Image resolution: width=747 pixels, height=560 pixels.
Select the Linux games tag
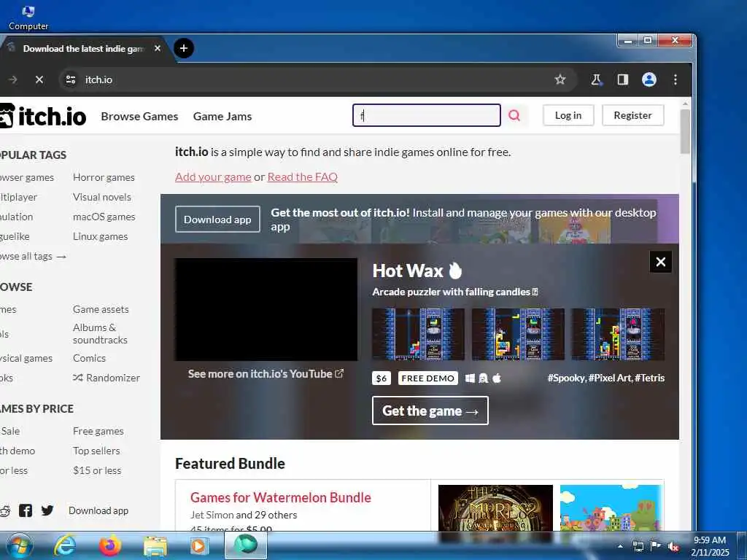(101, 236)
